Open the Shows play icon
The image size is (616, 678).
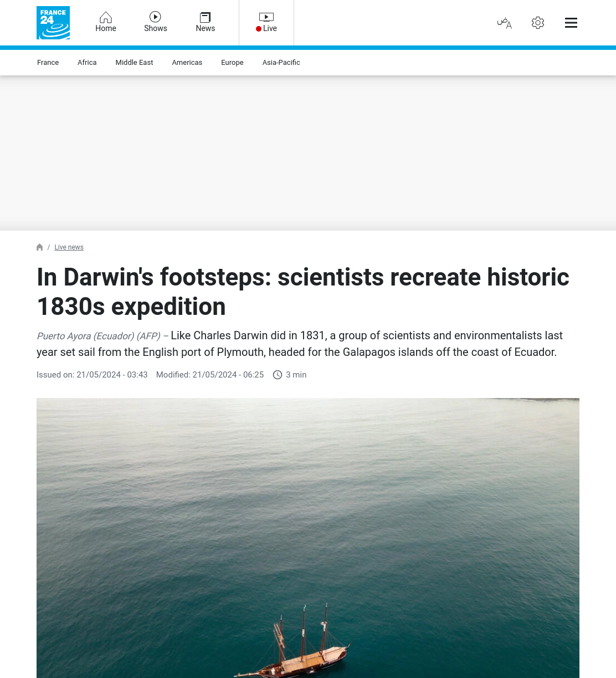[x=156, y=17]
